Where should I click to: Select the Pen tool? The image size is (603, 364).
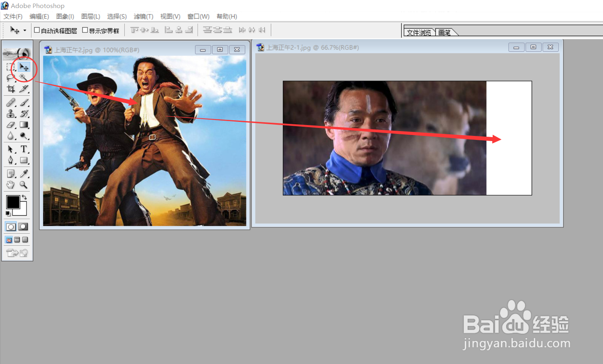[11, 160]
